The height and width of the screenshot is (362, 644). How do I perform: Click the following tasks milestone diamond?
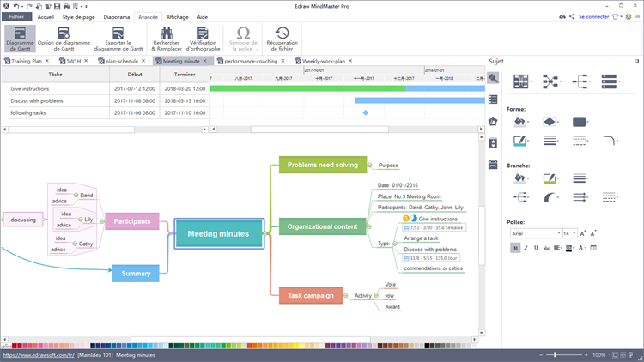pos(366,112)
